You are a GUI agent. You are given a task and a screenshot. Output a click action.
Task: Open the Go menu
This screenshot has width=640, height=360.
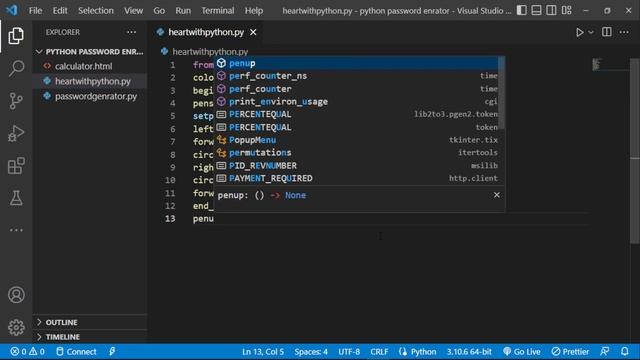pyautogui.click(x=159, y=11)
